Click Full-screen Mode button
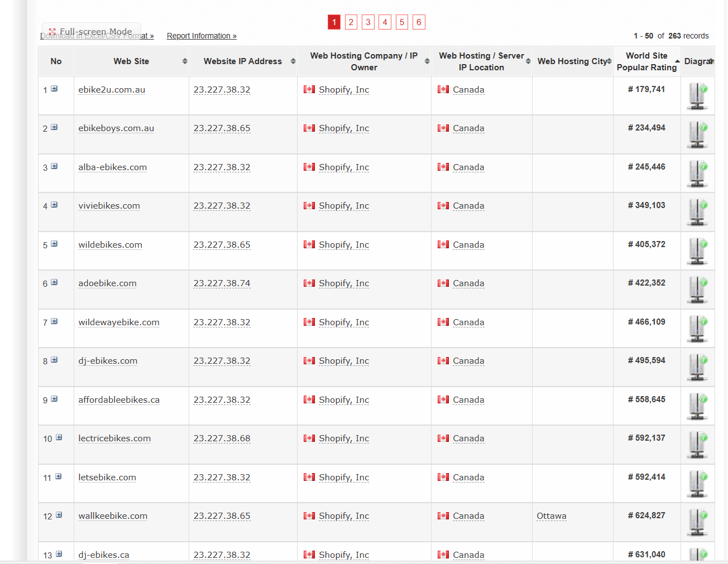This screenshot has height=564, width=728. pyautogui.click(x=91, y=31)
